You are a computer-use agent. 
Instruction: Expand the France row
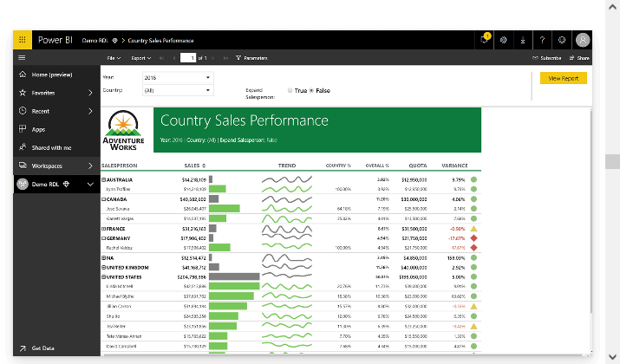103,229
